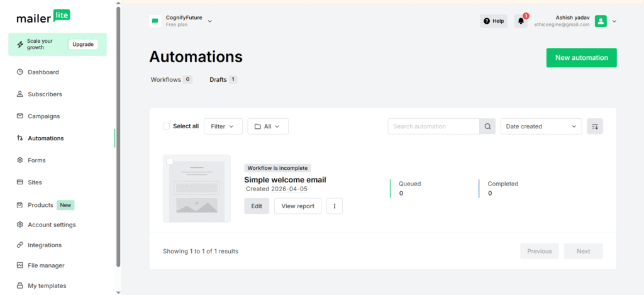644x295 pixels.
Task: Click the CognifyFuture green account icon
Action: click(155, 21)
